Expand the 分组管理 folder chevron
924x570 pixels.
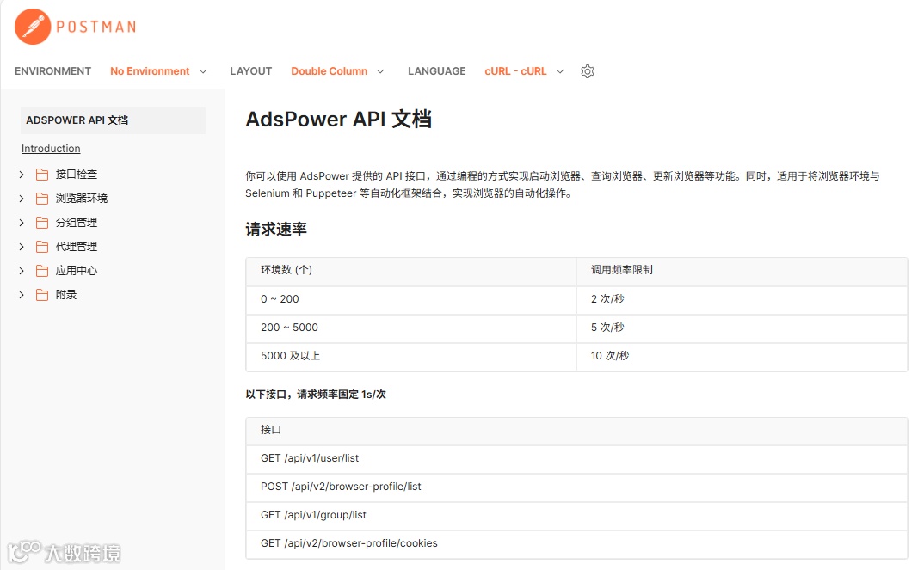(22, 223)
